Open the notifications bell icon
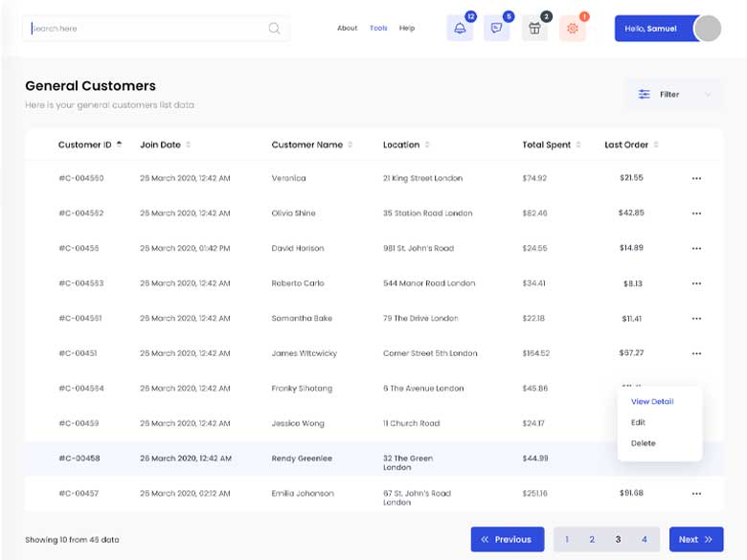 [x=460, y=28]
